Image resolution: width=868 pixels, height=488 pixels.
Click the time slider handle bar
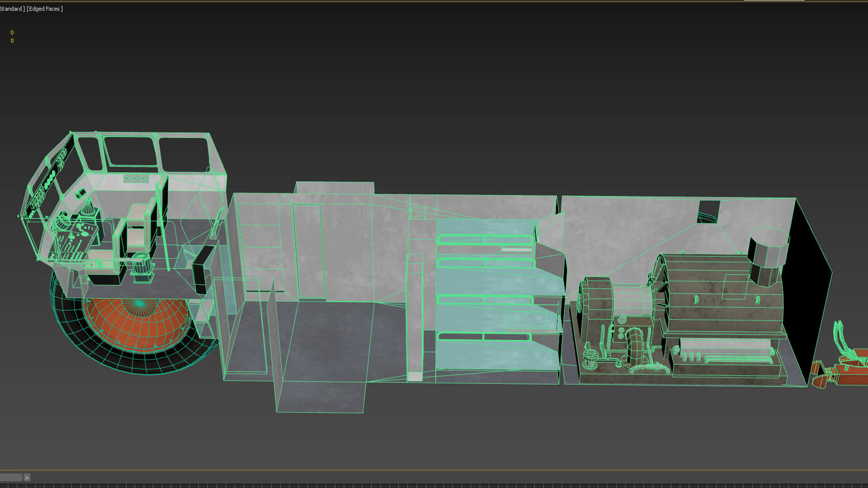click(x=11, y=478)
